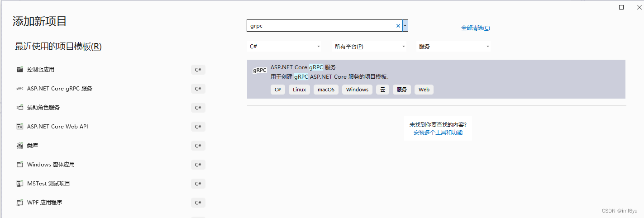Select 控制台应用 recent template
This screenshot has height=218, width=644.
[x=110, y=70]
